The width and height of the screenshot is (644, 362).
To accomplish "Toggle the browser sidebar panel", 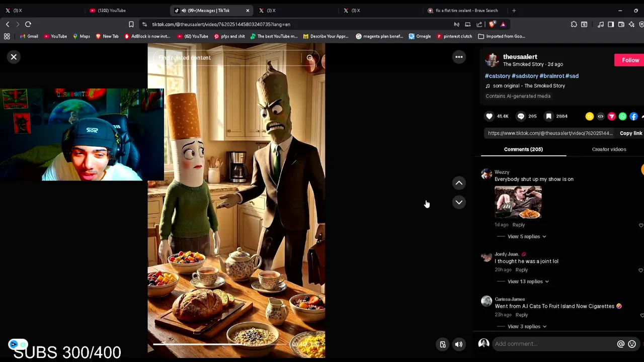I will [611, 24].
